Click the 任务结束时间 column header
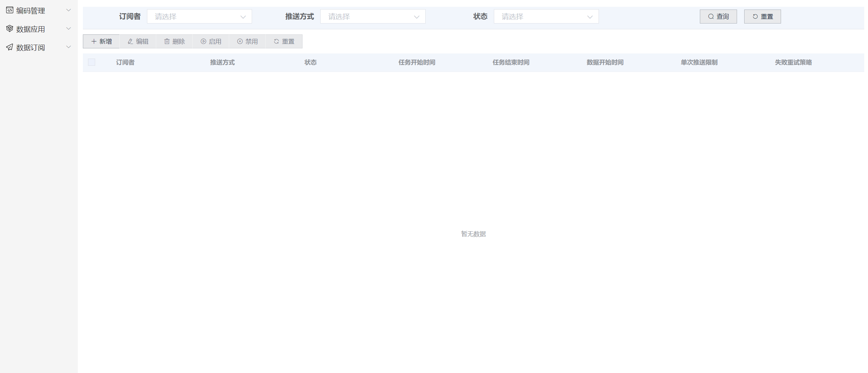The width and height of the screenshot is (868, 373). pyautogui.click(x=511, y=63)
